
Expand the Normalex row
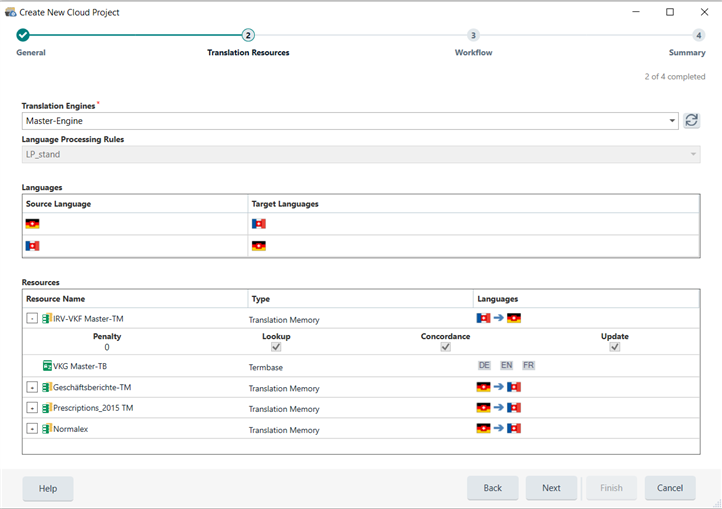32,429
